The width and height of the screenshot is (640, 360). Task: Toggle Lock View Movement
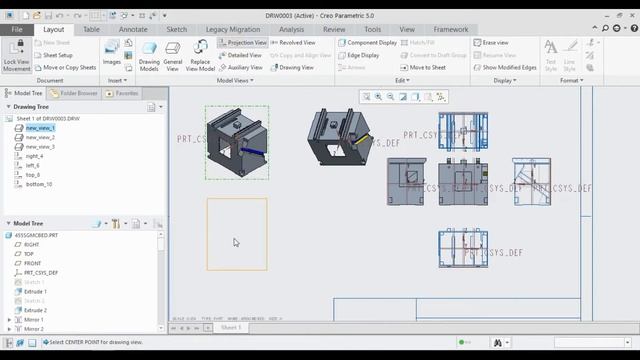pos(16,55)
